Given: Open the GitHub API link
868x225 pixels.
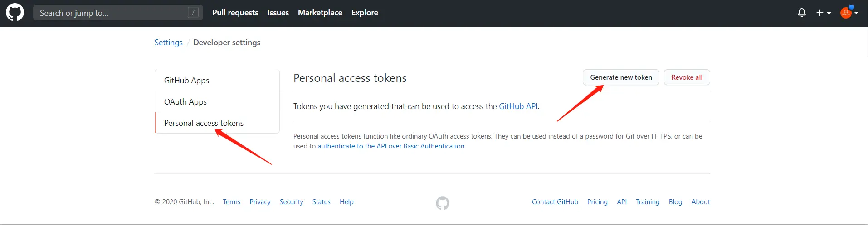Looking at the screenshot, I should [x=518, y=106].
